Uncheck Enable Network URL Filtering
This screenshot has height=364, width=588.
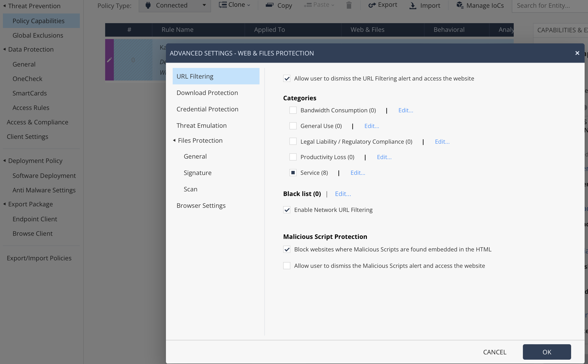coord(287,210)
